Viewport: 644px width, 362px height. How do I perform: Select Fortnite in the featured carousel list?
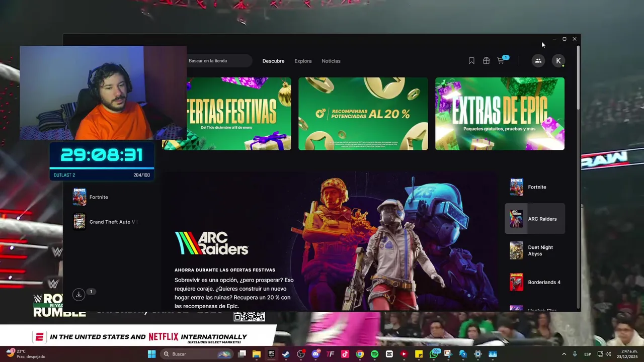(534, 187)
